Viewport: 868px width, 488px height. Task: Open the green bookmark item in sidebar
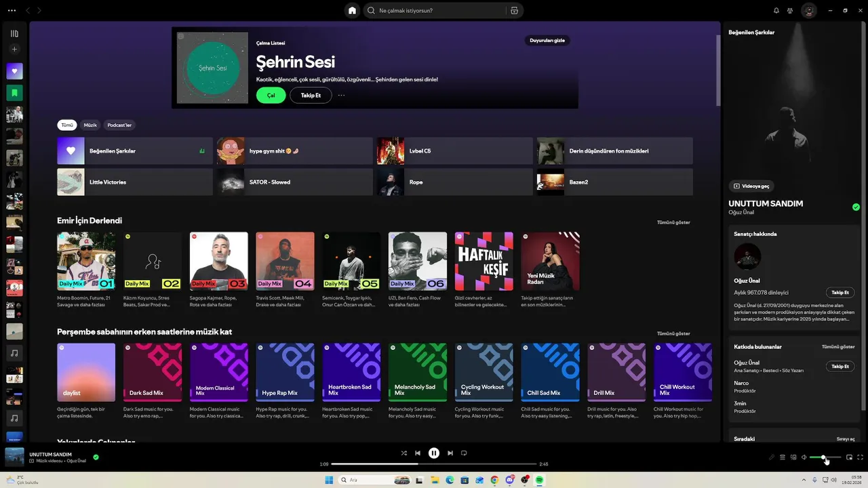click(14, 92)
